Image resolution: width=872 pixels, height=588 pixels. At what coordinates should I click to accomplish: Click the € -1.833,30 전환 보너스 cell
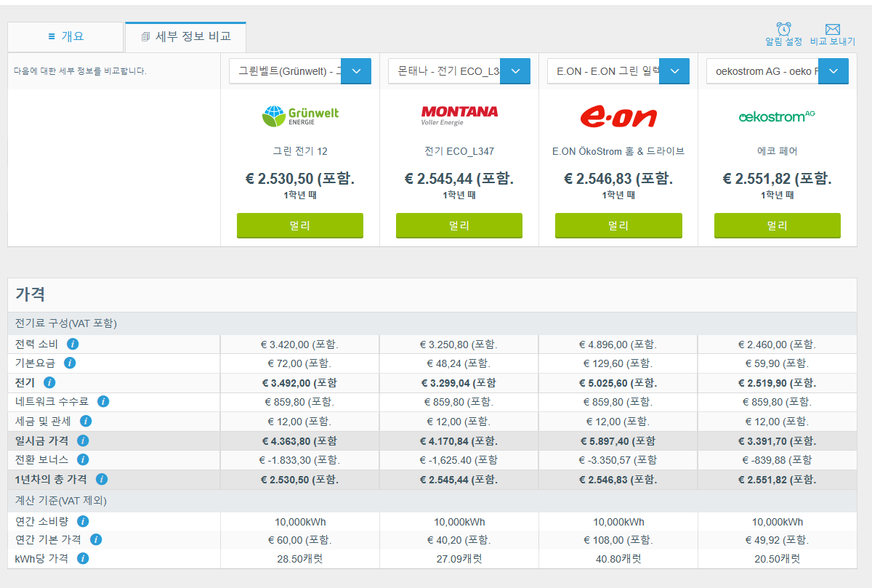299,460
